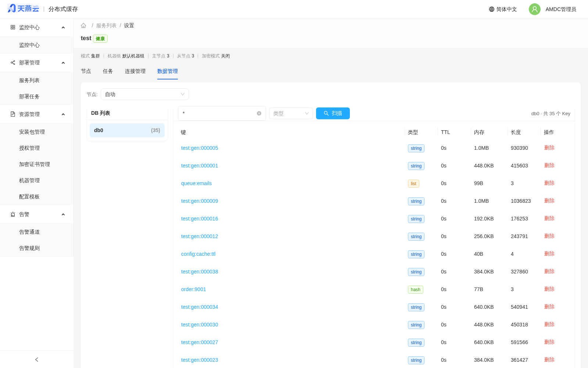The image size is (588, 368).
Task: Open the 节点 自动 dropdown
Action: (145, 94)
